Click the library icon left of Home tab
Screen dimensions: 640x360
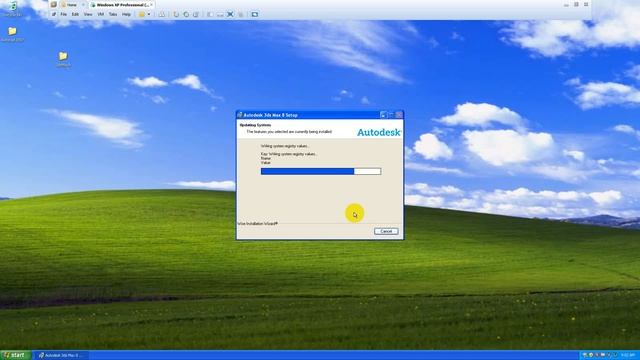(x=53, y=4)
